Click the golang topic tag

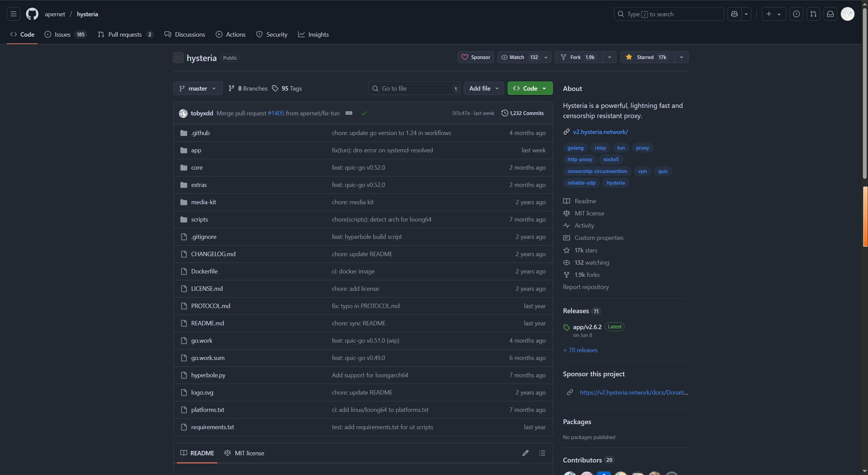[x=575, y=148]
